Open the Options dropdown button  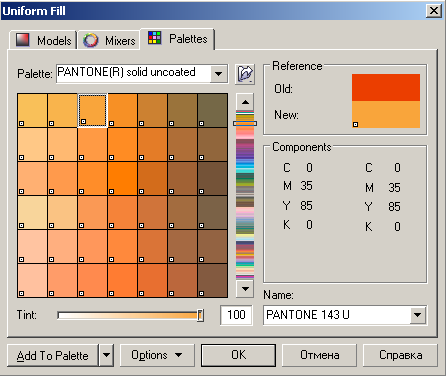(157, 355)
